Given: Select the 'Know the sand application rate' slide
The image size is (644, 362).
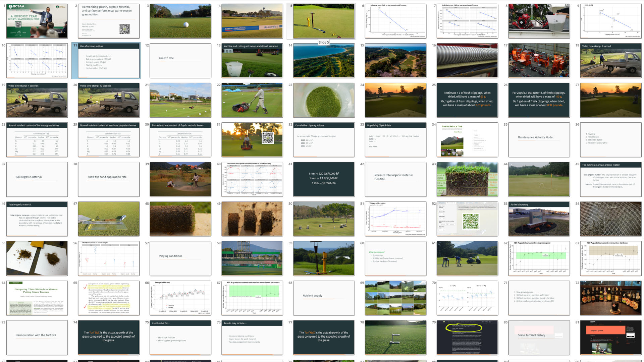Looking at the screenshot, I should 108,179.
